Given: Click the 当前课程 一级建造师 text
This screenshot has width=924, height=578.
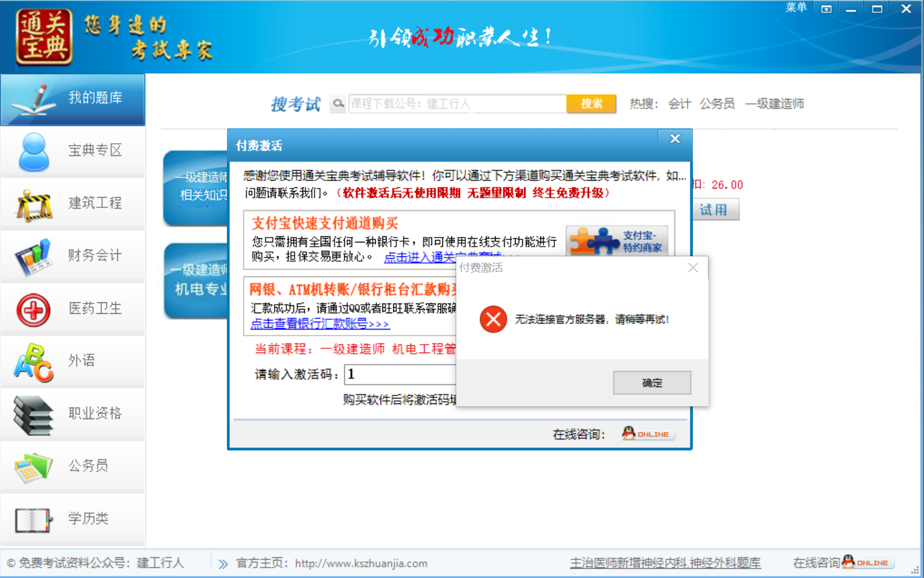Looking at the screenshot, I should pos(355,349).
